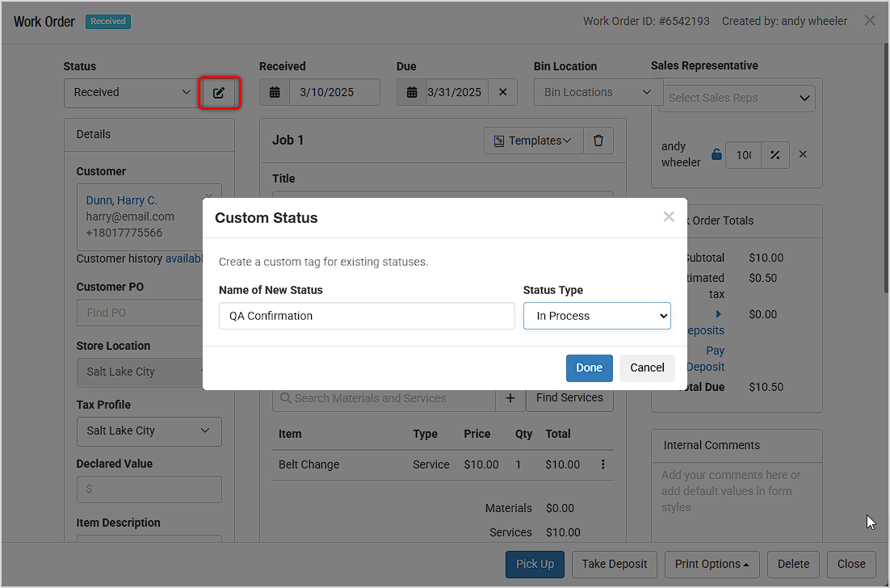
Task: Open the Print Options menu
Action: click(712, 564)
